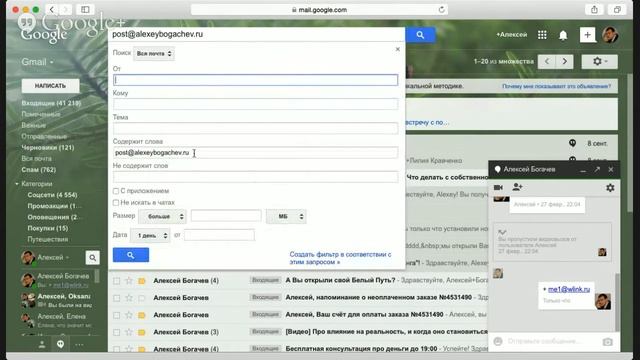Click the blue search button in advanced search form
Viewport: 640px width, 360px height.
click(x=131, y=255)
